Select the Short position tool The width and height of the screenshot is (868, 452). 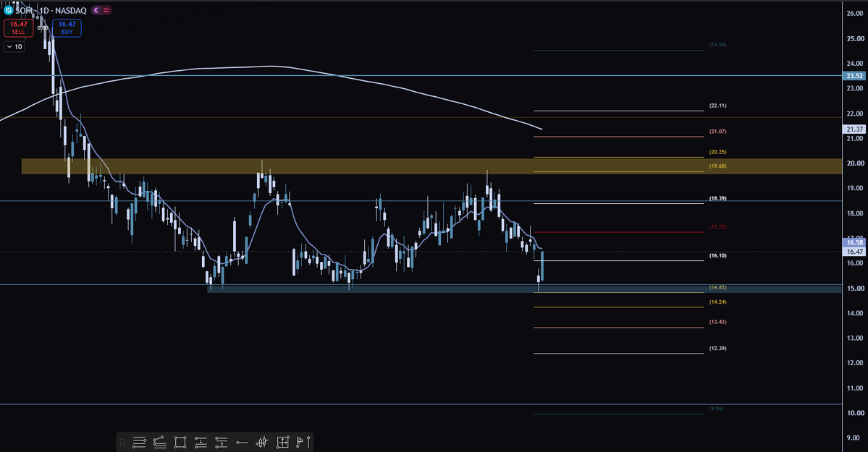221,442
